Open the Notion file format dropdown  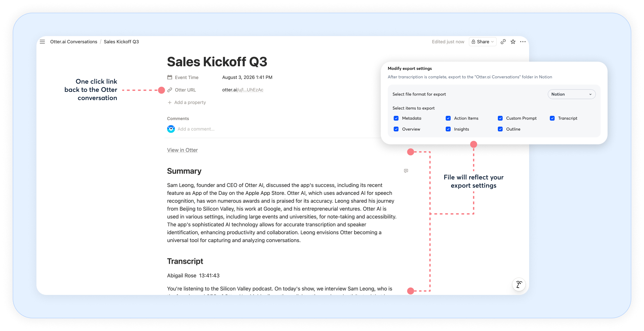[571, 94]
